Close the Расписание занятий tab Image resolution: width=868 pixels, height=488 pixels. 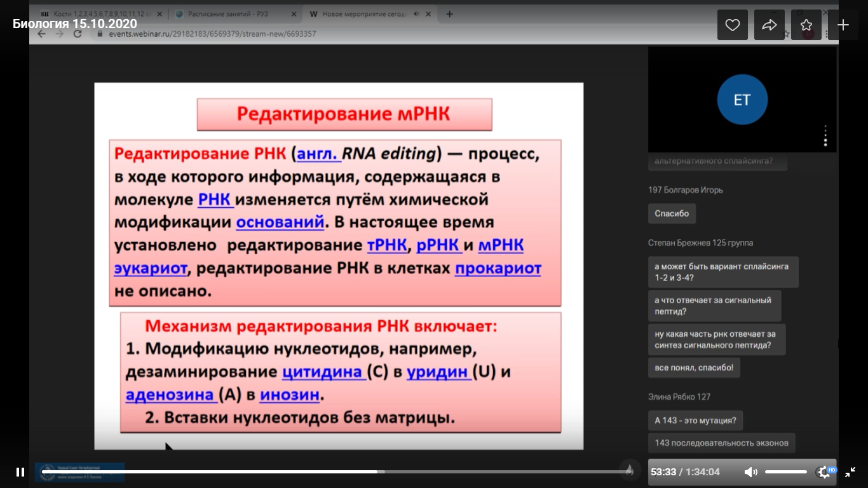point(292,14)
